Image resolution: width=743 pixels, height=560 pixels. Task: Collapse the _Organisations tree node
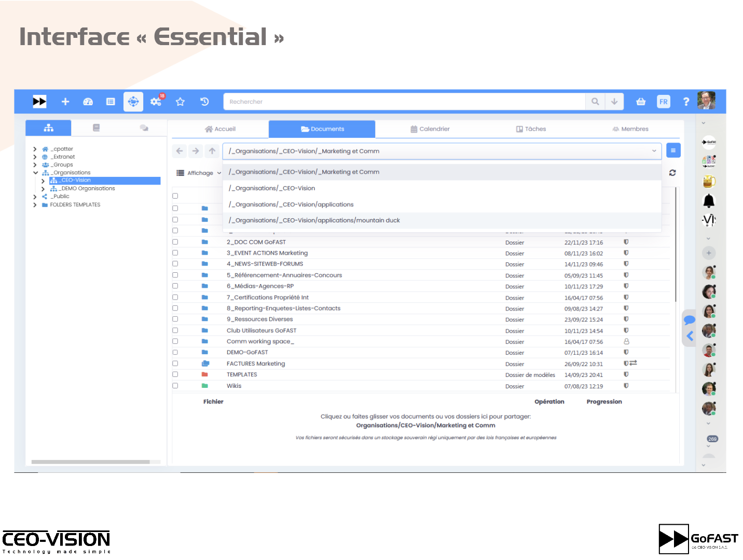tap(35, 173)
